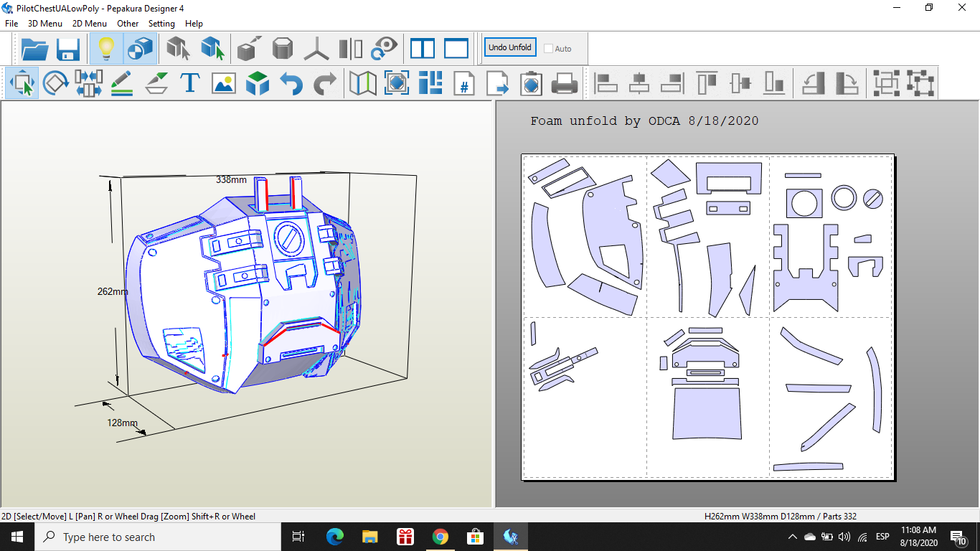The width and height of the screenshot is (980, 551).
Task: Switch to the split two-pane window layout
Action: (423, 49)
